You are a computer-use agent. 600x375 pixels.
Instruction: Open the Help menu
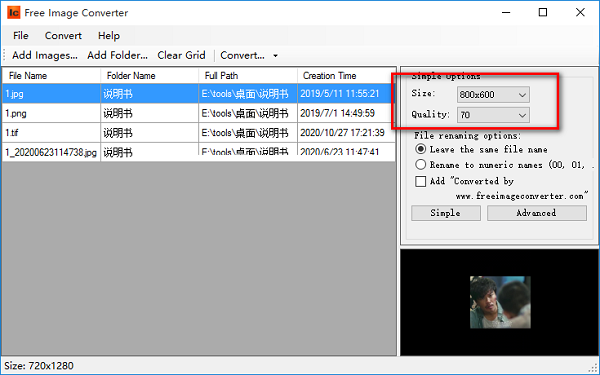pyautogui.click(x=109, y=36)
